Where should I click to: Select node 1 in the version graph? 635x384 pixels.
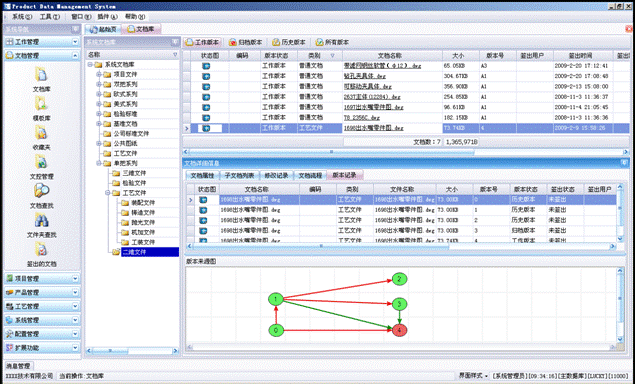pyautogui.click(x=276, y=299)
